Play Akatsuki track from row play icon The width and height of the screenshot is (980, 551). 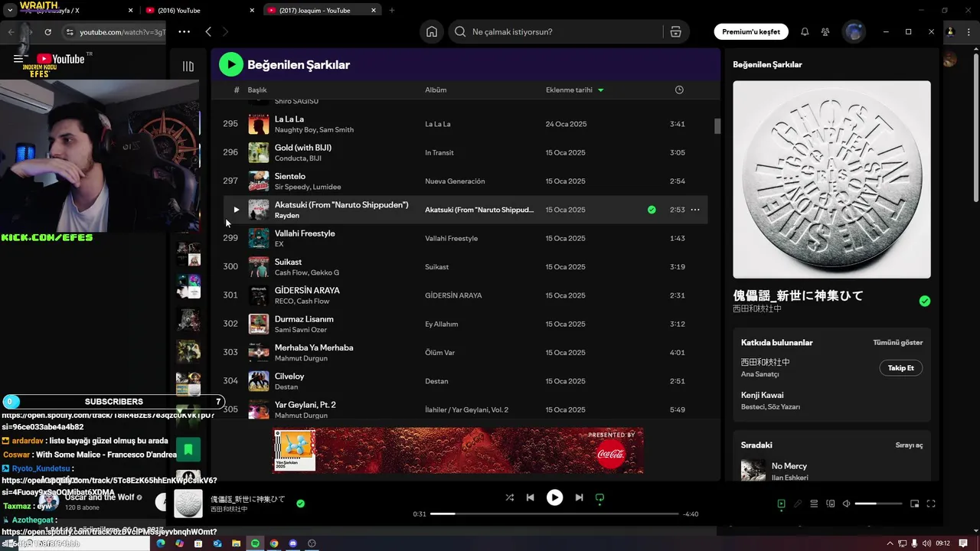pyautogui.click(x=236, y=210)
